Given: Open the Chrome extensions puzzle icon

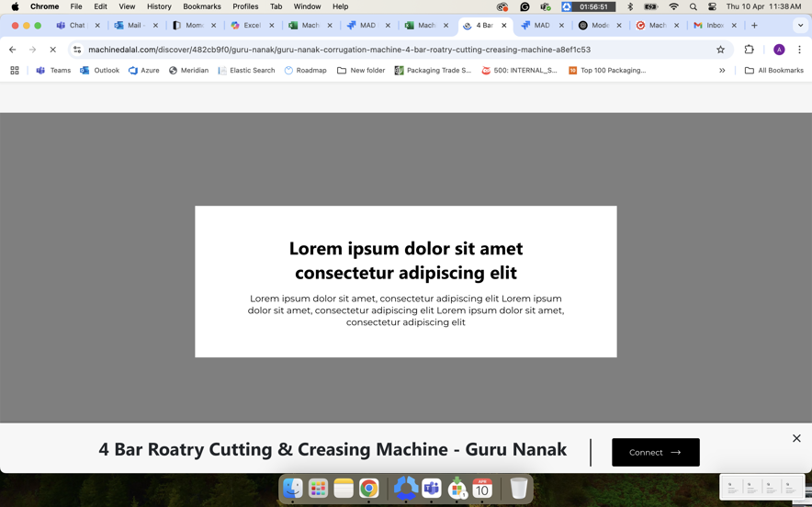Looking at the screenshot, I should pos(749,50).
